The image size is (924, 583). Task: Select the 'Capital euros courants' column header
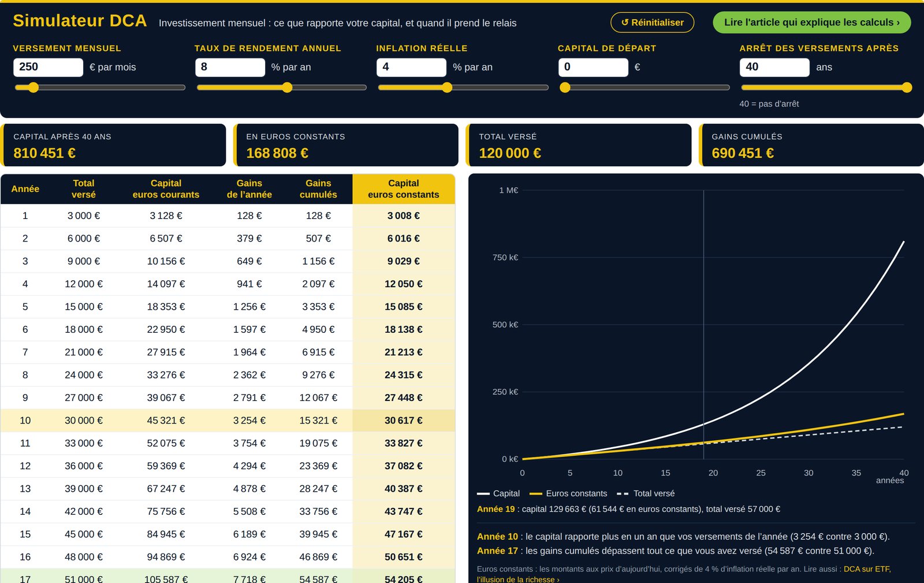(x=166, y=189)
